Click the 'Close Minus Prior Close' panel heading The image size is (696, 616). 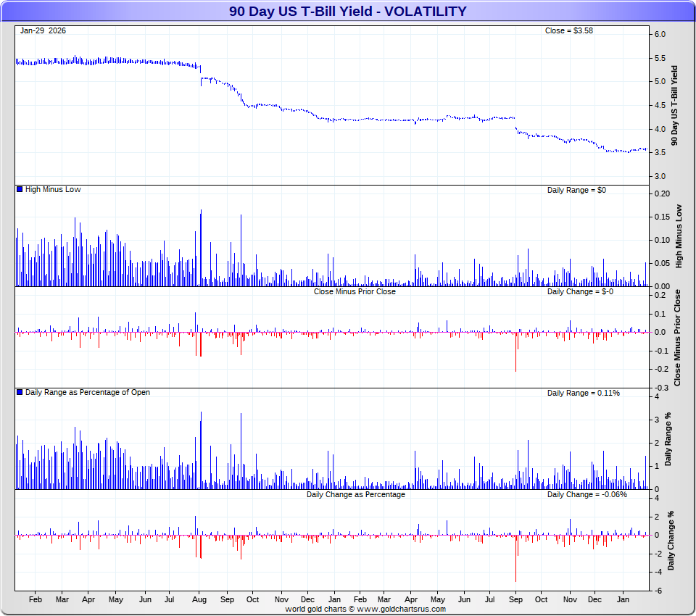(x=355, y=291)
